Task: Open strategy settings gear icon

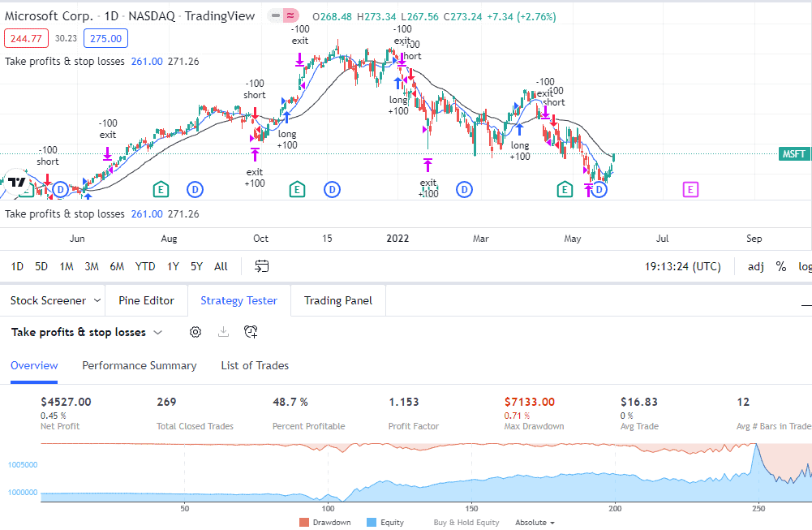Action: point(195,332)
